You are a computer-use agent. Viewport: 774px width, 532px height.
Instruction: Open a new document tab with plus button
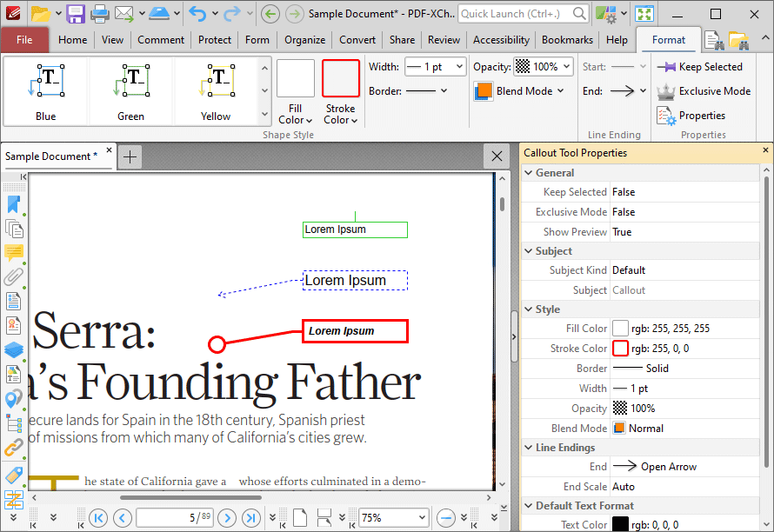click(130, 157)
